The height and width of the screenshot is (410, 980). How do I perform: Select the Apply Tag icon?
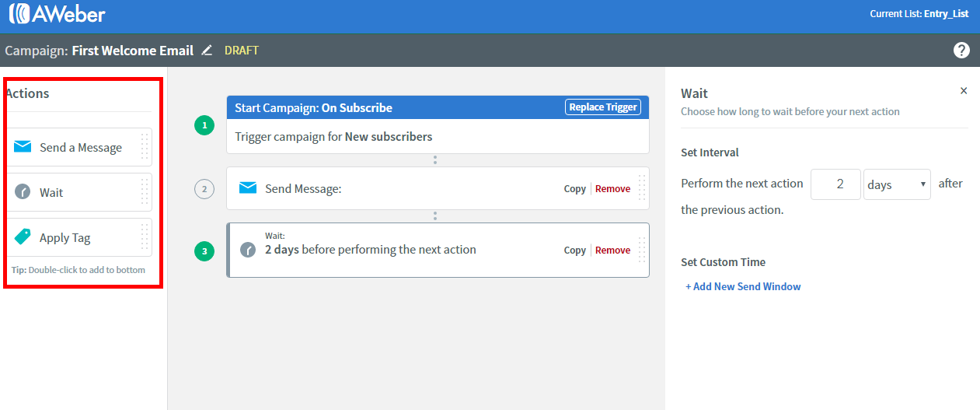click(x=23, y=237)
